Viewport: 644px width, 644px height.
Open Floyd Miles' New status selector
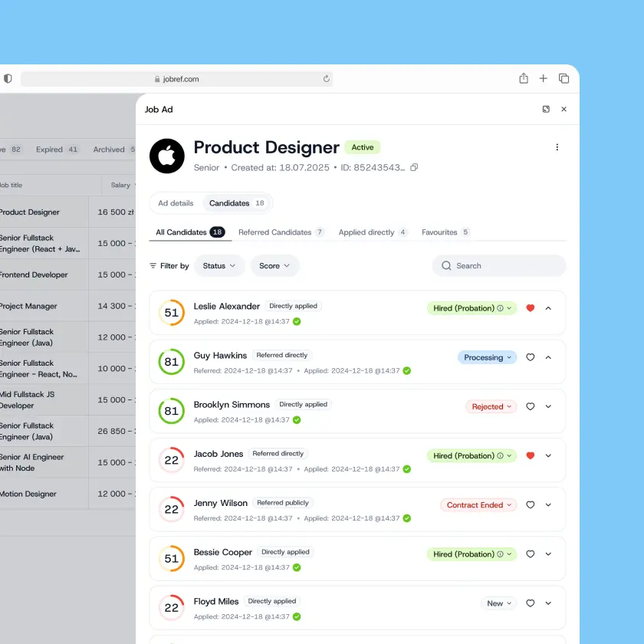click(499, 603)
